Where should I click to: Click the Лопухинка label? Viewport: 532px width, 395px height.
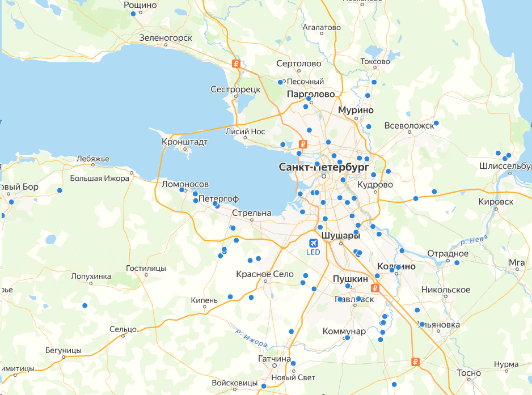coord(91,277)
